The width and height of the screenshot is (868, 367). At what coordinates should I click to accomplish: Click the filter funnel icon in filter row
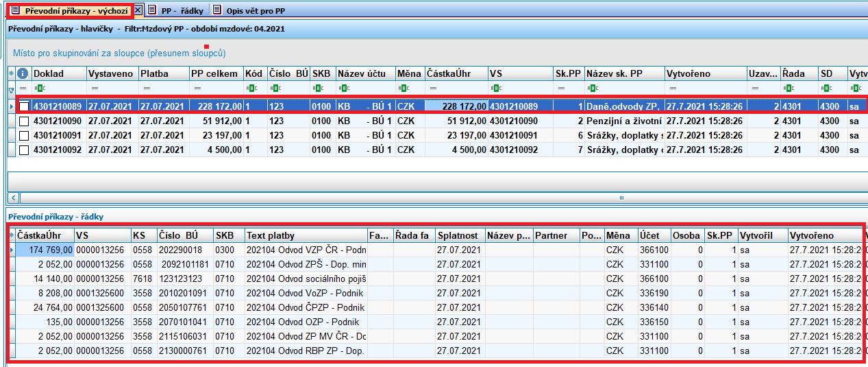click(11, 89)
